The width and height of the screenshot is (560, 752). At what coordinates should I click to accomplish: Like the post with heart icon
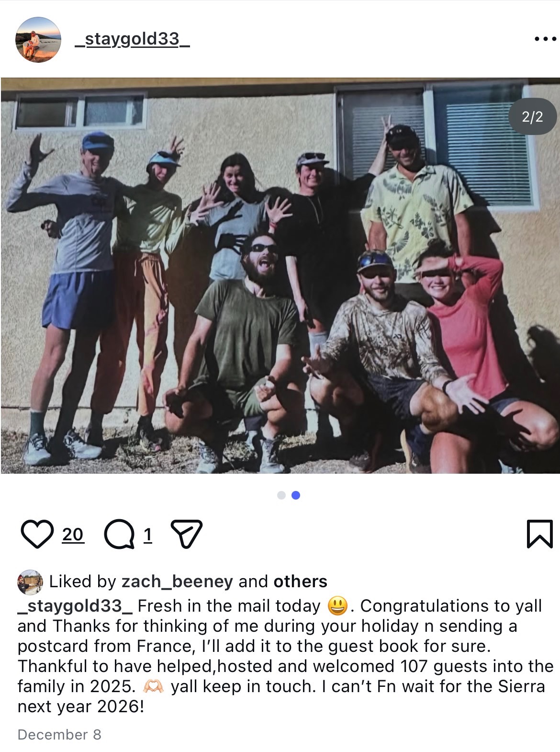[x=37, y=534]
